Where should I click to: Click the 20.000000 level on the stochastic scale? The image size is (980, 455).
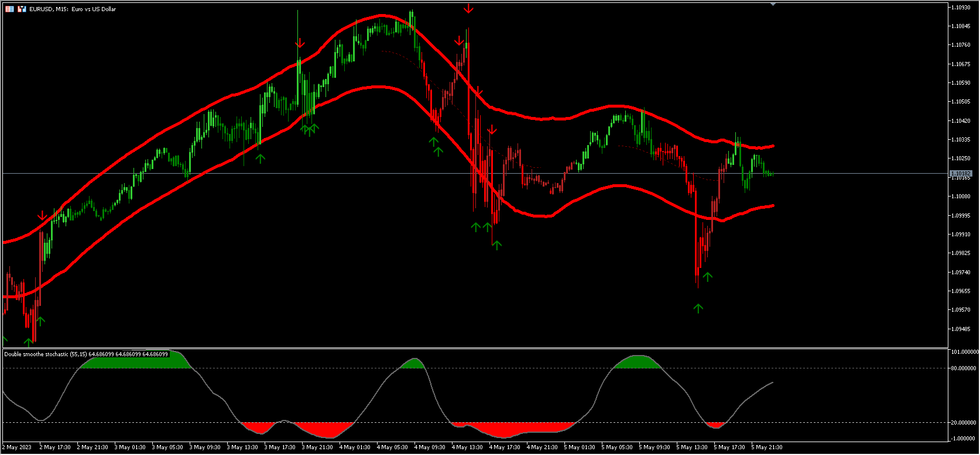[964, 423]
